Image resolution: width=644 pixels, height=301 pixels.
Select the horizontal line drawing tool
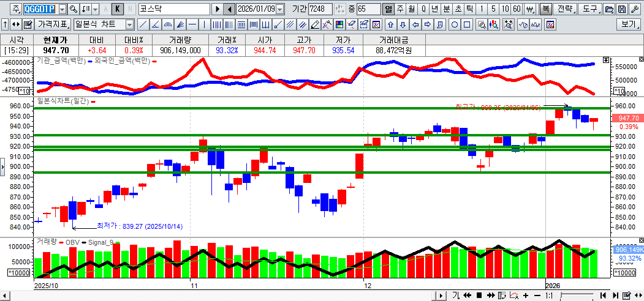point(192,24)
